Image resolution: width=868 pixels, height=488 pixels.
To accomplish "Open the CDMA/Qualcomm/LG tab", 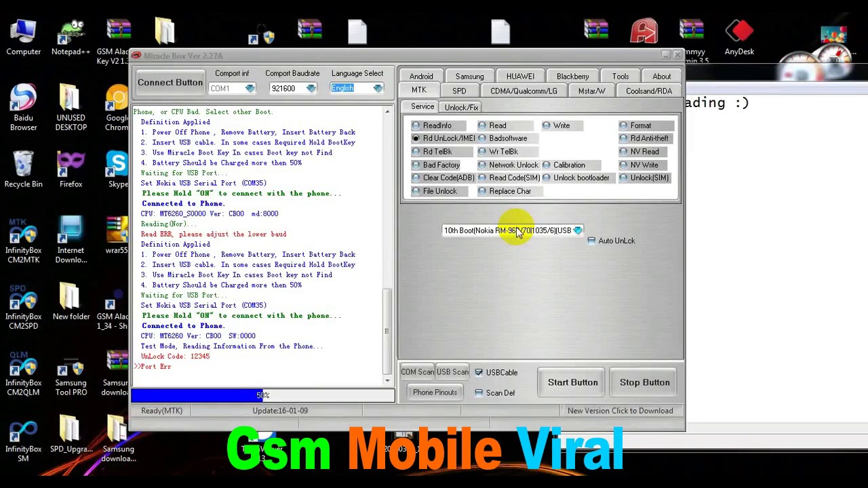I will coord(524,91).
